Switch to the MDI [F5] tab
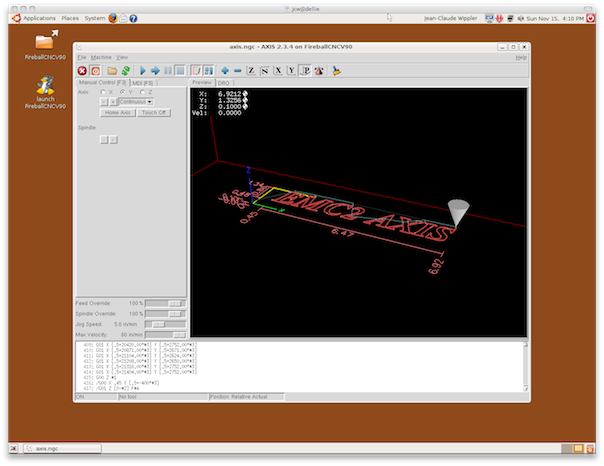Viewport: 604px width, 466px height. pos(143,83)
